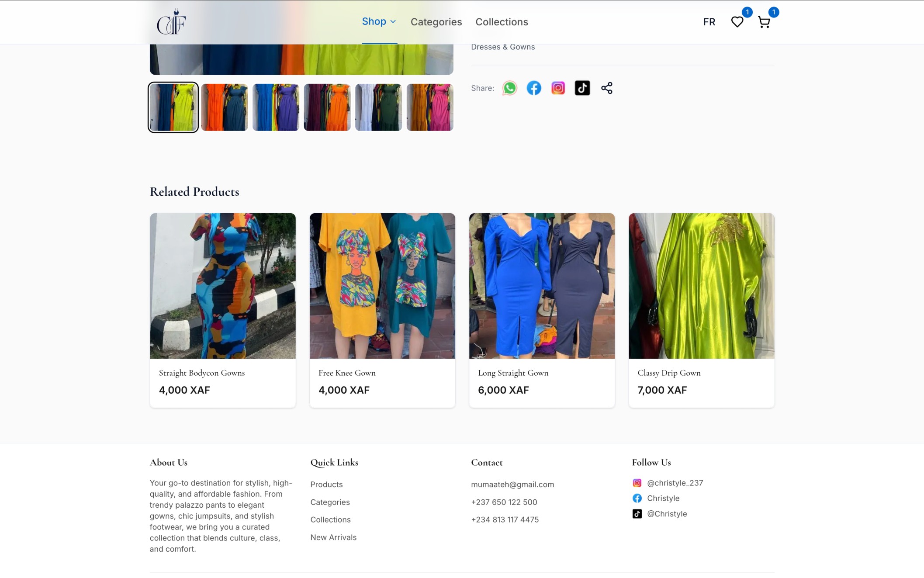Share the product on Facebook

click(x=533, y=88)
